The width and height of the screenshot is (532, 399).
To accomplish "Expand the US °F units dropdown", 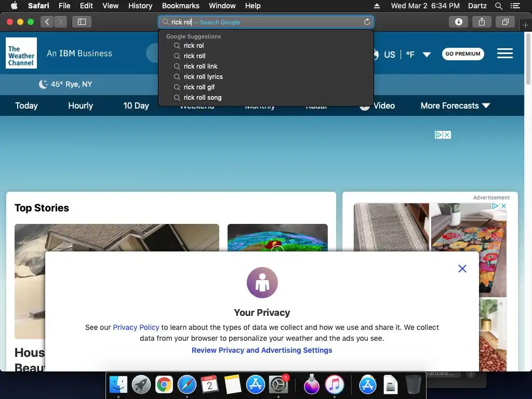I will coord(427,55).
